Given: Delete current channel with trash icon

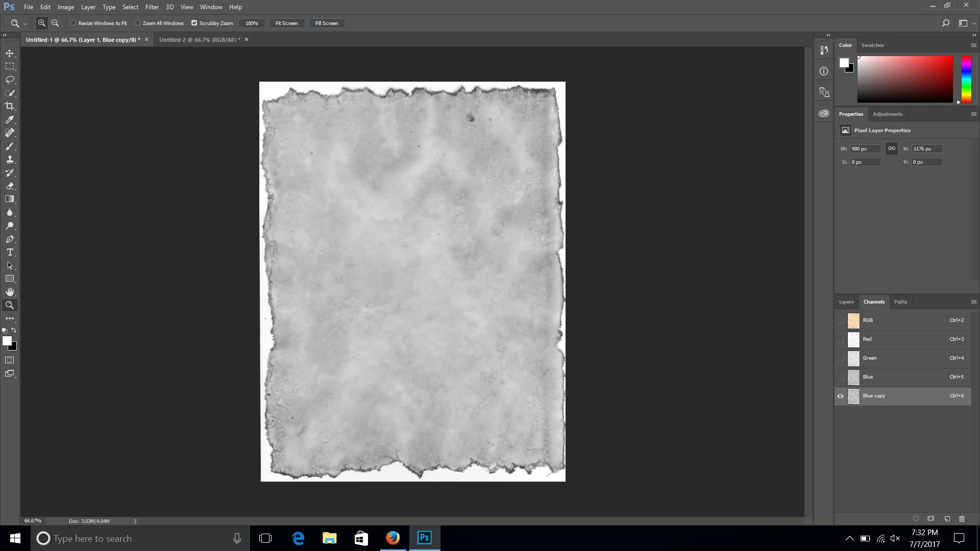Looking at the screenshot, I should click(x=962, y=518).
